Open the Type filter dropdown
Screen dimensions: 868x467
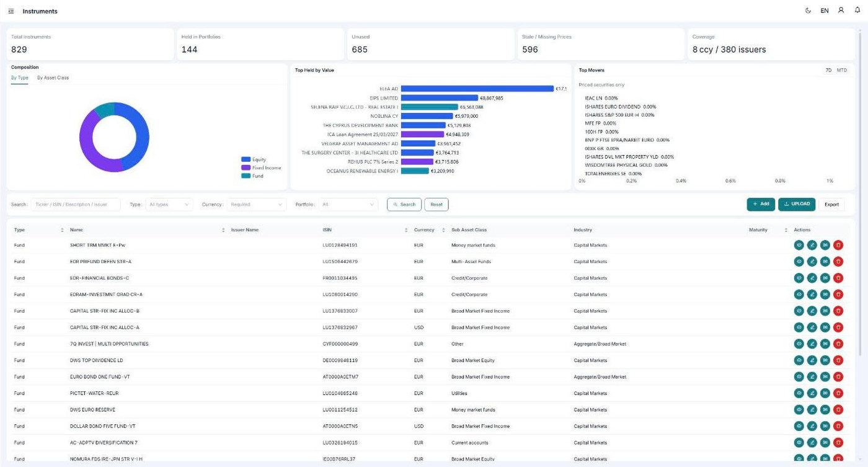point(169,204)
